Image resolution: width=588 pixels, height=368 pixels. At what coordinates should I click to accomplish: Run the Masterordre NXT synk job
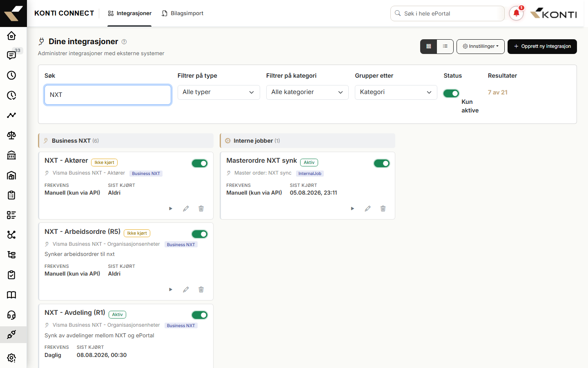352,209
